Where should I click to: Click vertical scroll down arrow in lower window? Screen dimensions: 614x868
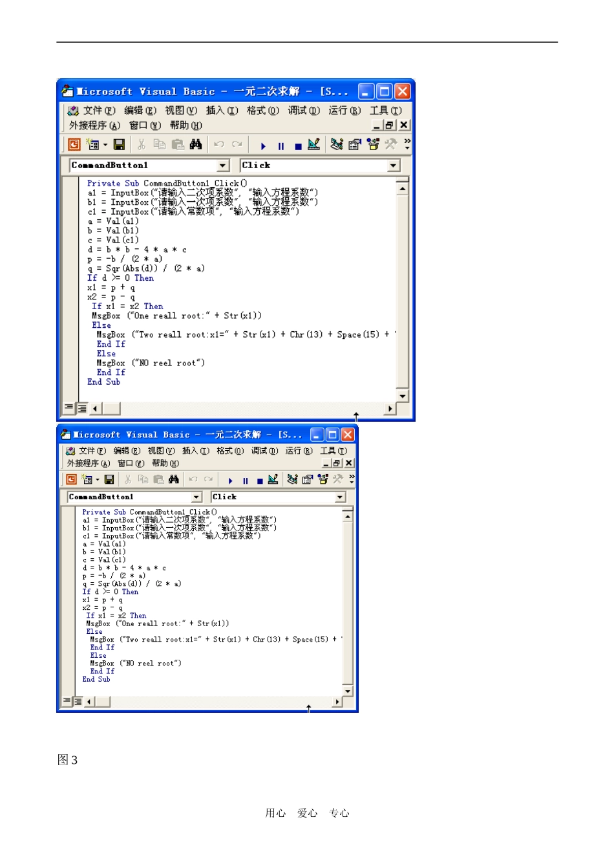pos(348,691)
